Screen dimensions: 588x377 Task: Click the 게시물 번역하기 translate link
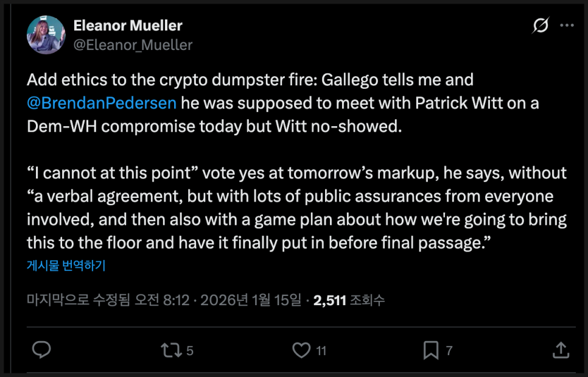coord(66,266)
